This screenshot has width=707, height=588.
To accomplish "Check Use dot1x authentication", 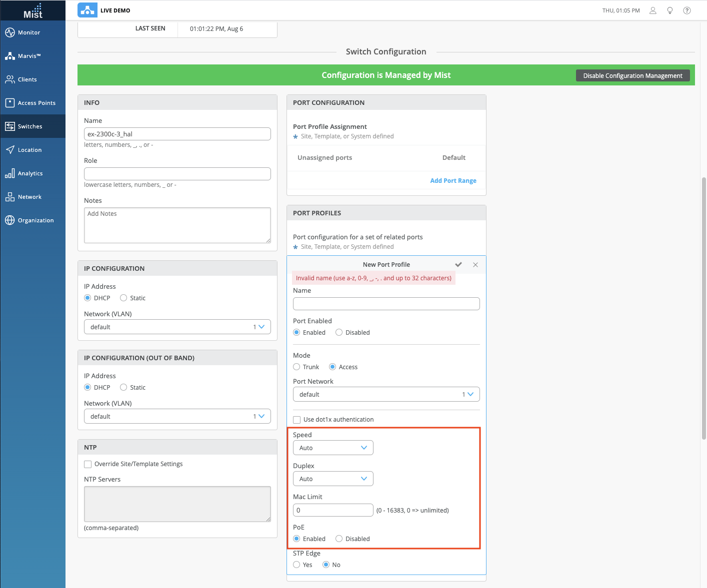I will (x=297, y=420).
